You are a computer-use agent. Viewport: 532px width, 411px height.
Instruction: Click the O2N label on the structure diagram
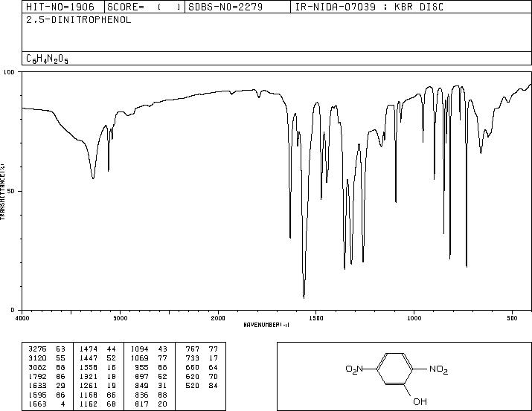click(x=355, y=369)
